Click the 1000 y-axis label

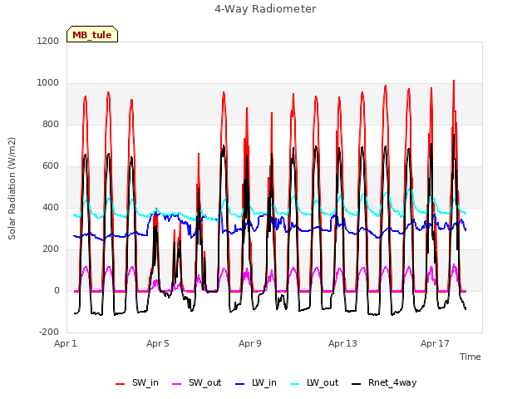[x=48, y=83]
